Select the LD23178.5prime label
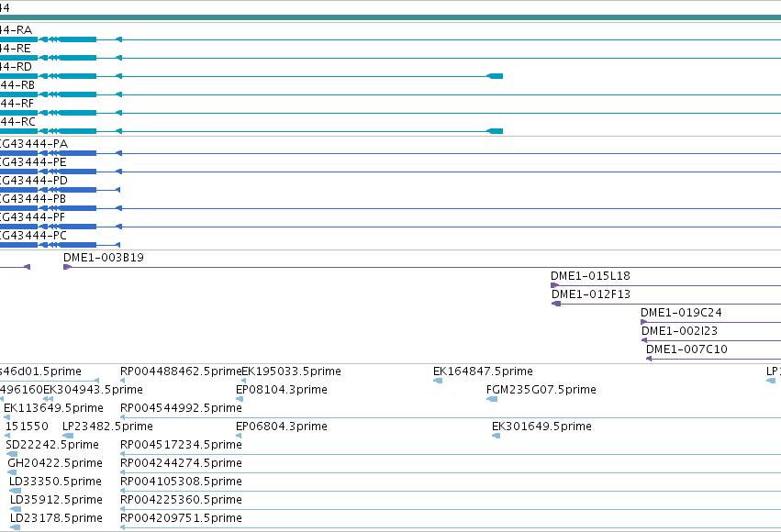 click(x=56, y=518)
